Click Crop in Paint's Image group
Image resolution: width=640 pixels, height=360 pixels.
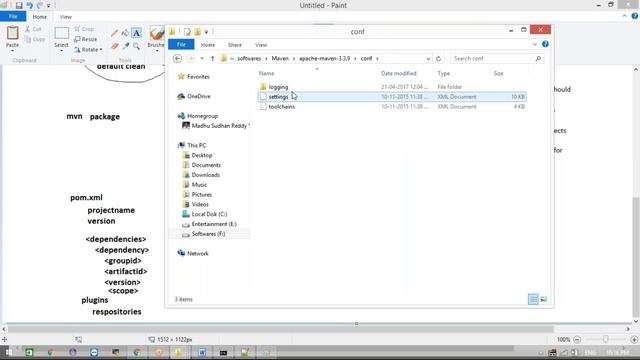click(x=84, y=29)
